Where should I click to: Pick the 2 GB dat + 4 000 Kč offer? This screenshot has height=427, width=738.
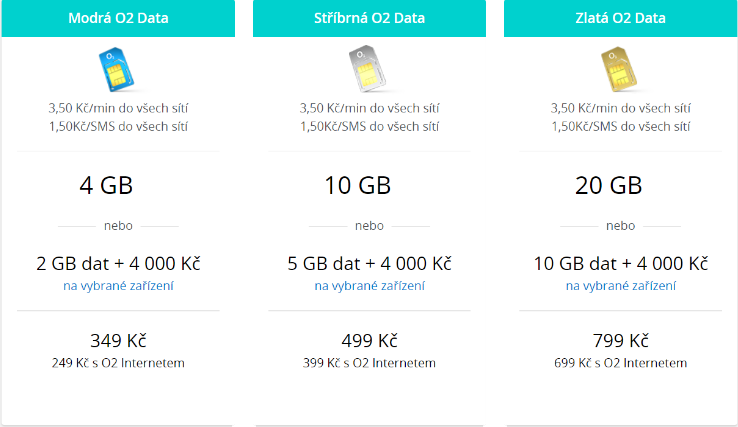[118, 264]
